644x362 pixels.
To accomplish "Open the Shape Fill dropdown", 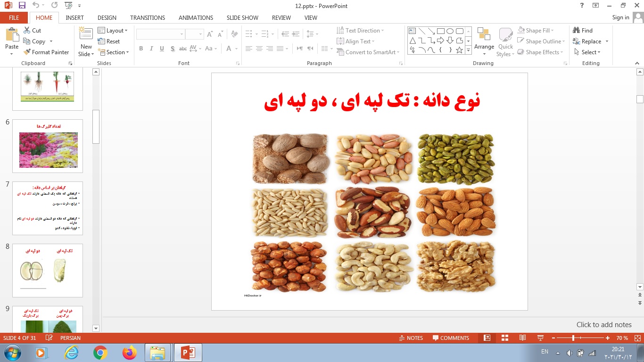I will (x=541, y=30).
